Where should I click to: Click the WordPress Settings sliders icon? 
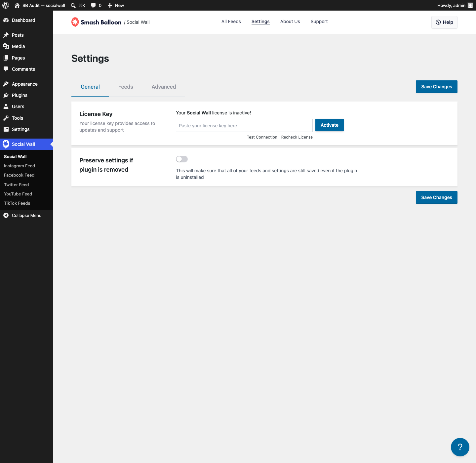tap(6, 129)
